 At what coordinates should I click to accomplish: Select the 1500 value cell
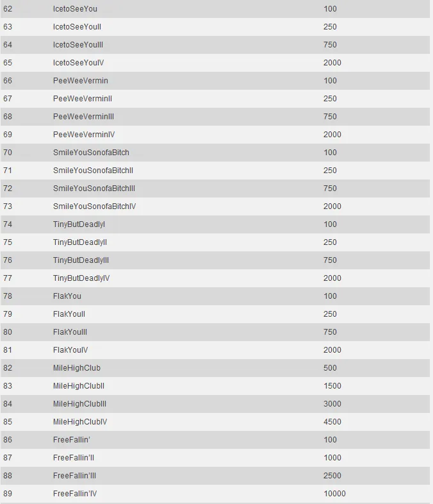point(332,386)
